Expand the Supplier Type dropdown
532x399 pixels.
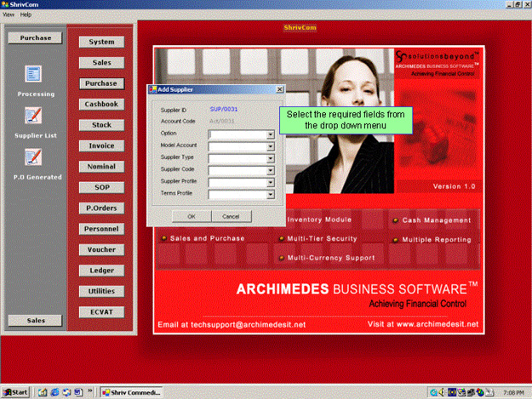(270, 158)
